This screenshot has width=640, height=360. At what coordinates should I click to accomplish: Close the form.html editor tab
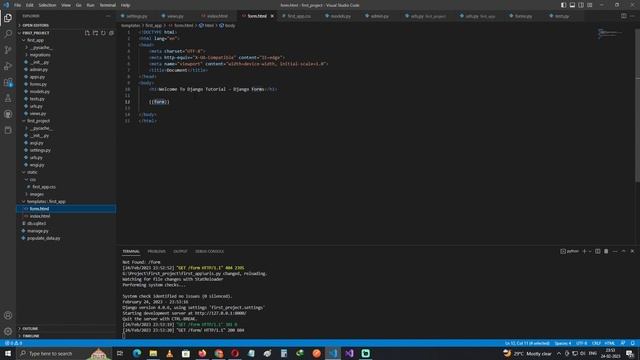coord(272,16)
